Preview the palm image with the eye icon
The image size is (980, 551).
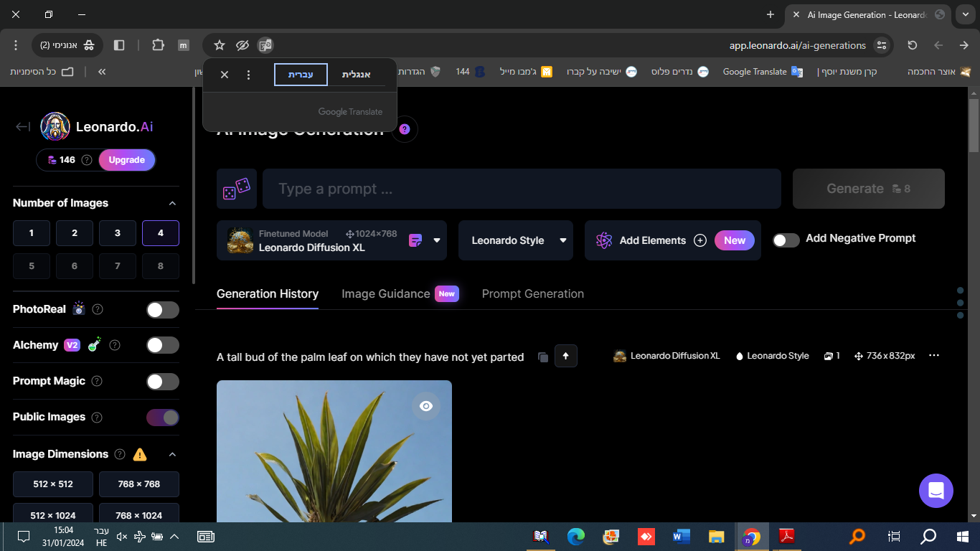click(x=425, y=405)
